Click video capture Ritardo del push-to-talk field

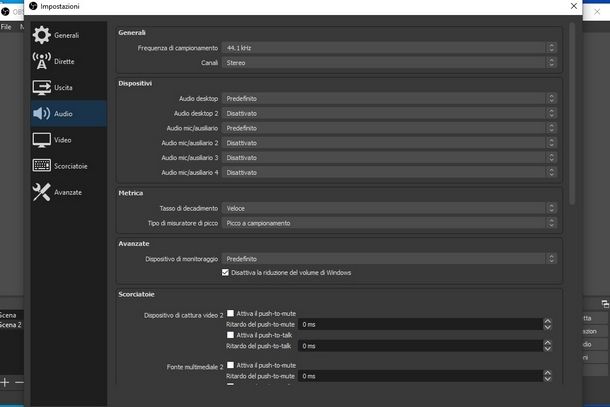pyautogui.click(x=420, y=346)
